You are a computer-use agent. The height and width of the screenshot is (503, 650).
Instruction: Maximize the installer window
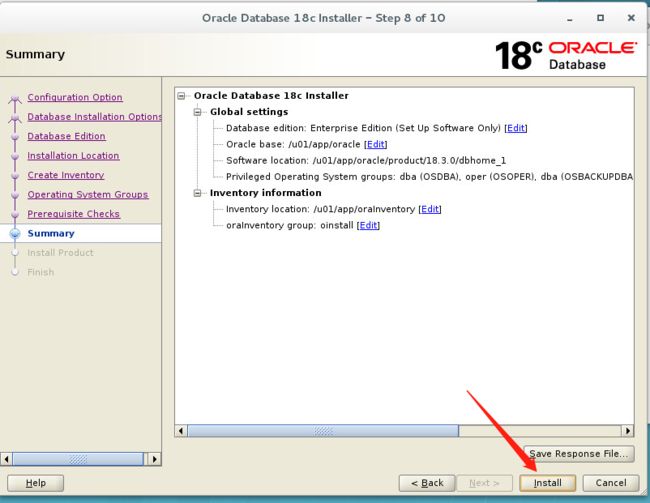[x=600, y=18]
